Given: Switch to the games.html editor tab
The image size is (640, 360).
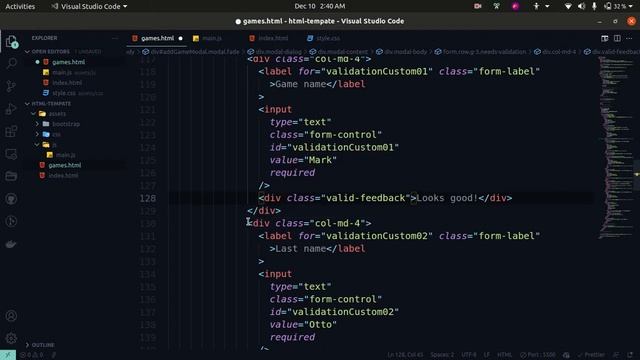Looking at the screenshot, I should point(157,38).
